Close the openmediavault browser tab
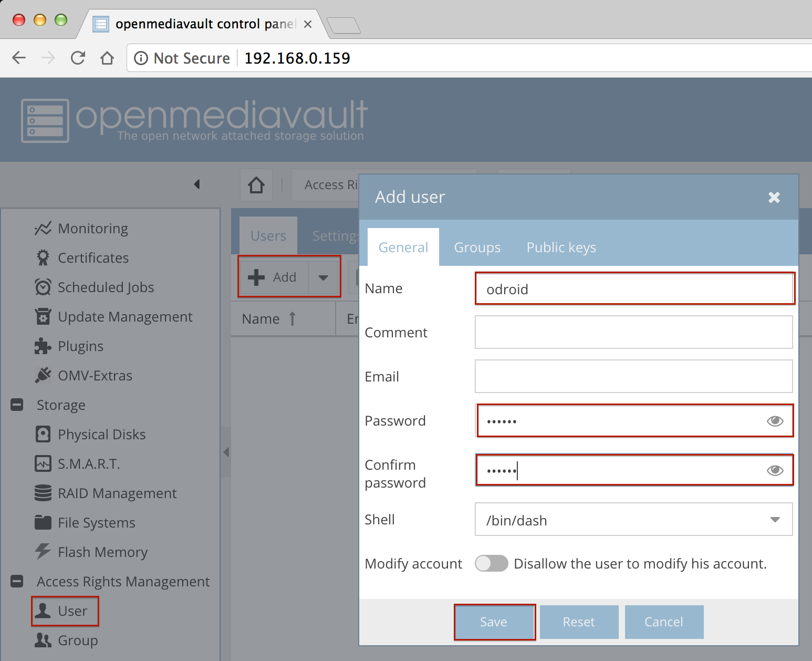Image resolution: width=812 pixels, height=661 pixels. tap(308, 24)
